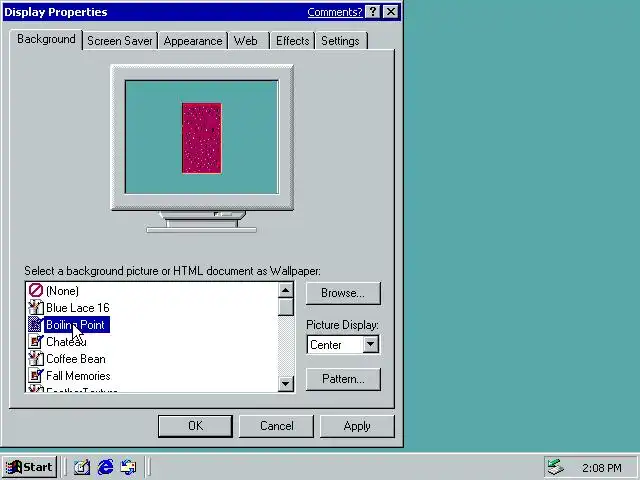Click the wallpaper list scrollbar thumb
Viewport: 640px width, 480px height.
click(x=286, y=307)
